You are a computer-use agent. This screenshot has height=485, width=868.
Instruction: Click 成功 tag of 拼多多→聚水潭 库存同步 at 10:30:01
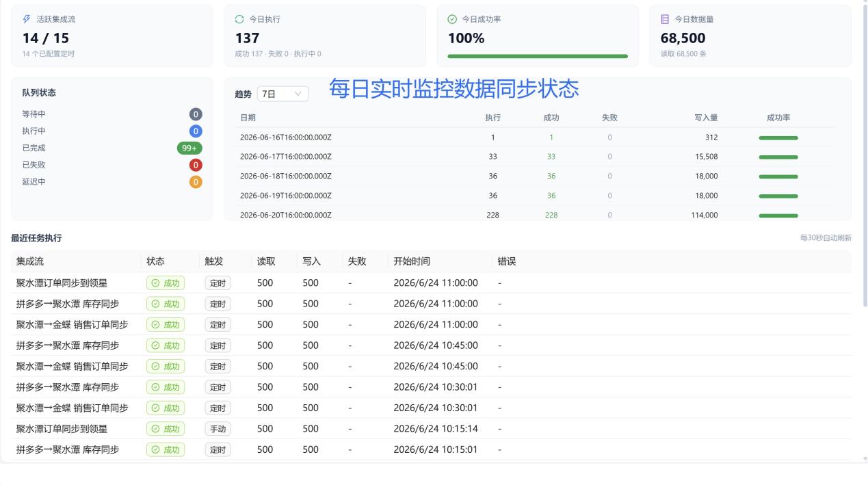pos(166,387)
